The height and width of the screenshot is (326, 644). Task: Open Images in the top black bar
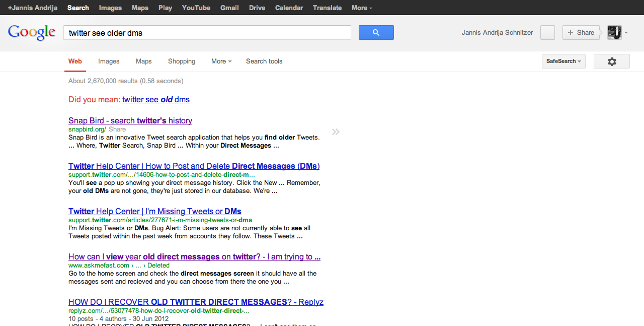[x=110, y=8]
